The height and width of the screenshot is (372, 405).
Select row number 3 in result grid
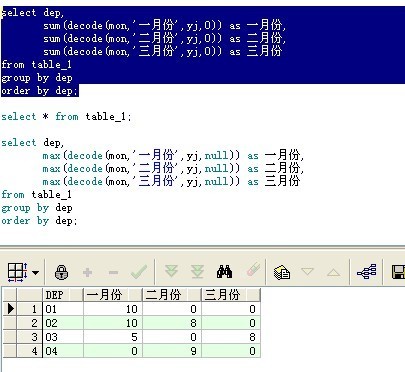[x=30, y=337]
